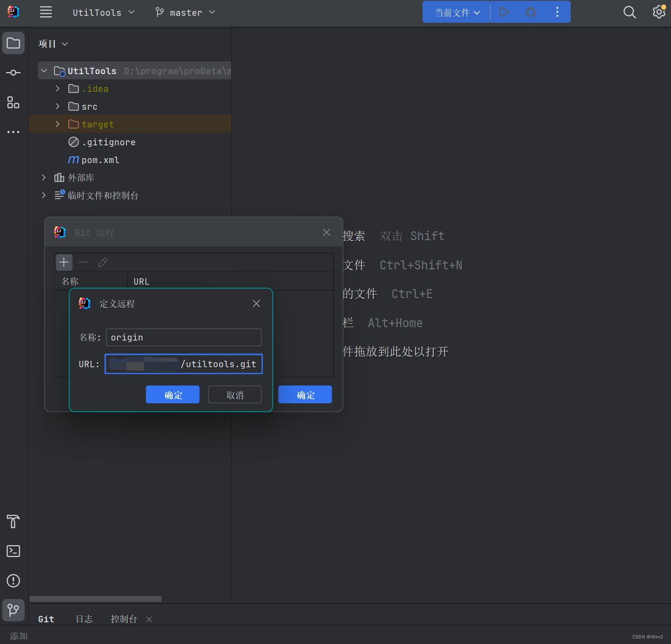Click the remote name field with origin
Image resolution: width=671 pixels, height=644 pixels.
(x=183, y=338)
